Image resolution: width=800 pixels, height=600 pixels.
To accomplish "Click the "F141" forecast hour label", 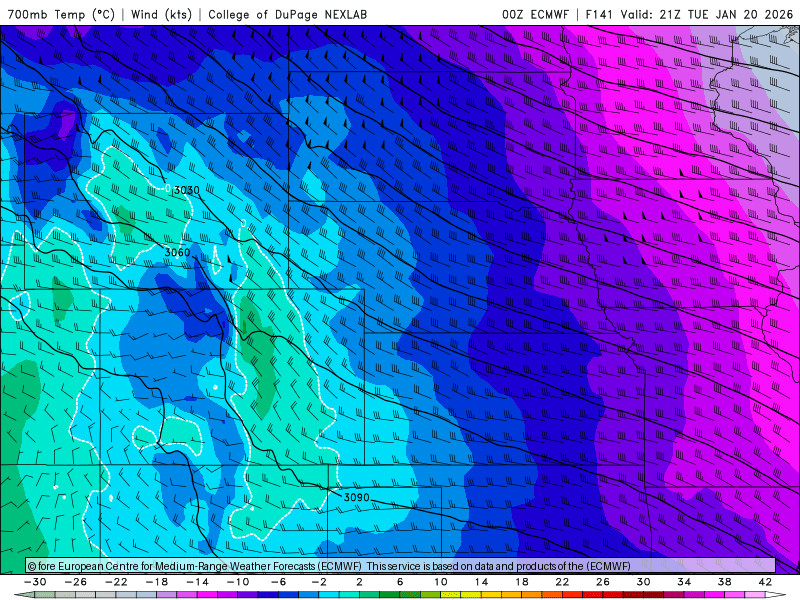I will (x=599, y=14).
